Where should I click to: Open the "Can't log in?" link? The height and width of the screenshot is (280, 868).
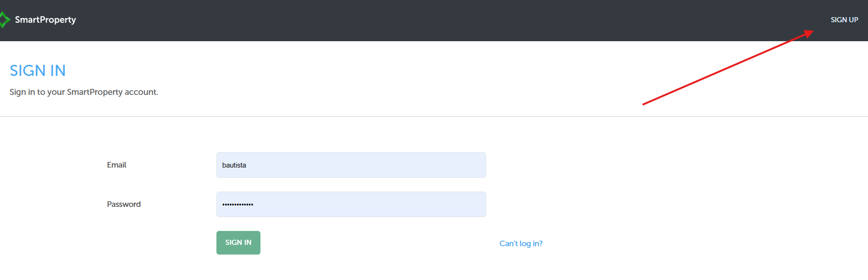(521, 243)
